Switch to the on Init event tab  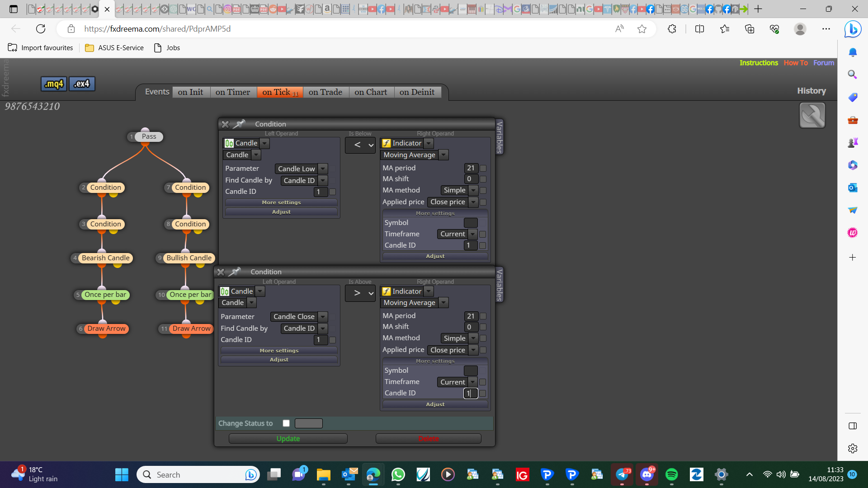click(x=191, y=92)
